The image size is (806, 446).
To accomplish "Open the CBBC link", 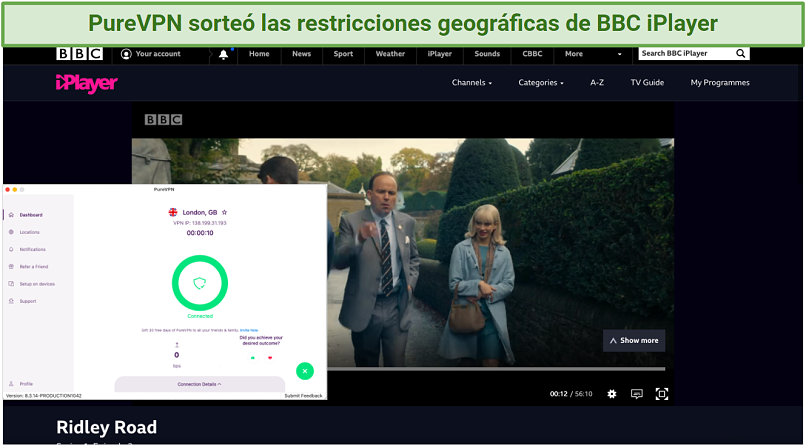I will tap(532, 53).
